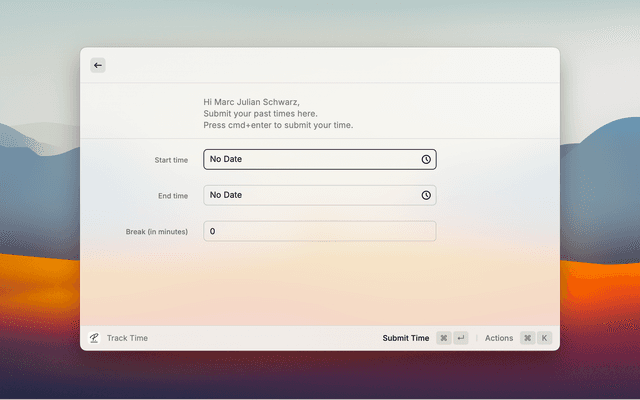Open the End time clock picker icon

click(x=426, y=195)
